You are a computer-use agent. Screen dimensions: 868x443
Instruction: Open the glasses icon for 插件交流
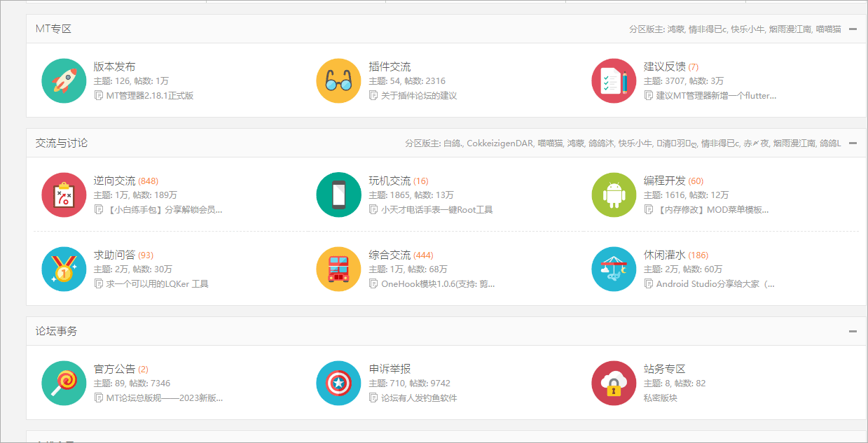338,80
